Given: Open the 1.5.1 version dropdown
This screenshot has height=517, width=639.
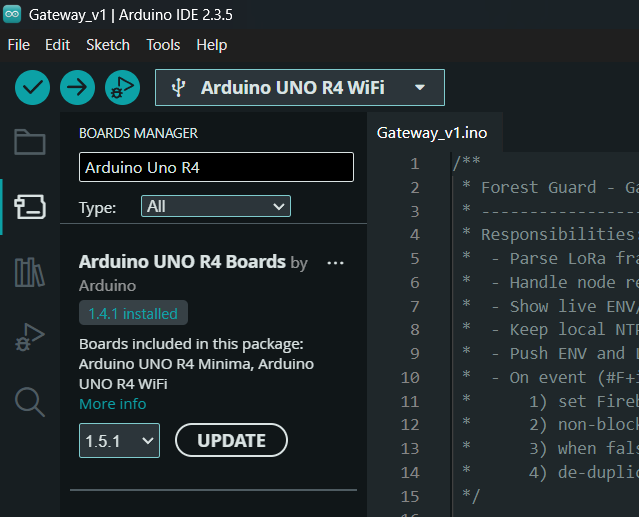Looking at the screenshot, I should click(x=119, y=440).
